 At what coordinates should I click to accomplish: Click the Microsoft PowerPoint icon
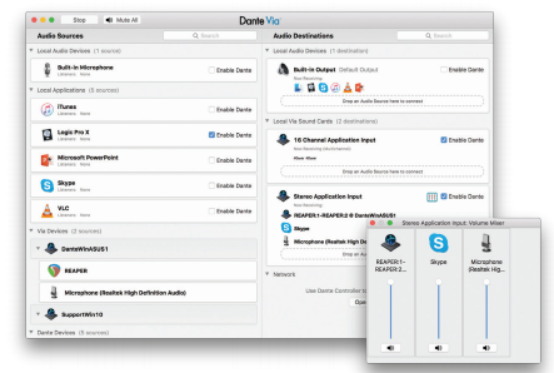[x=47, y=160]
